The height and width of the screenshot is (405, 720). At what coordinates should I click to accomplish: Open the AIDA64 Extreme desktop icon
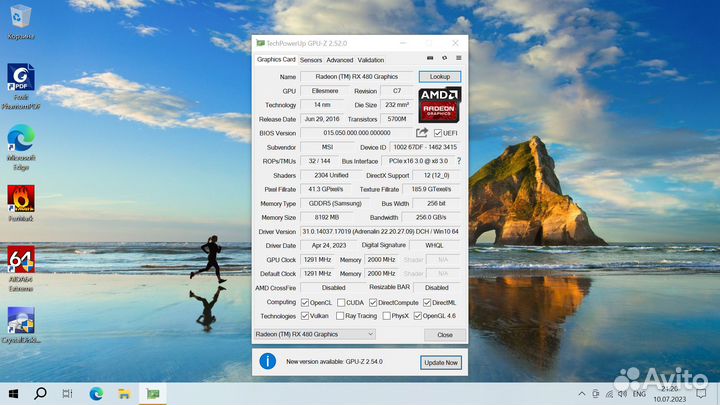coord(21,265)
